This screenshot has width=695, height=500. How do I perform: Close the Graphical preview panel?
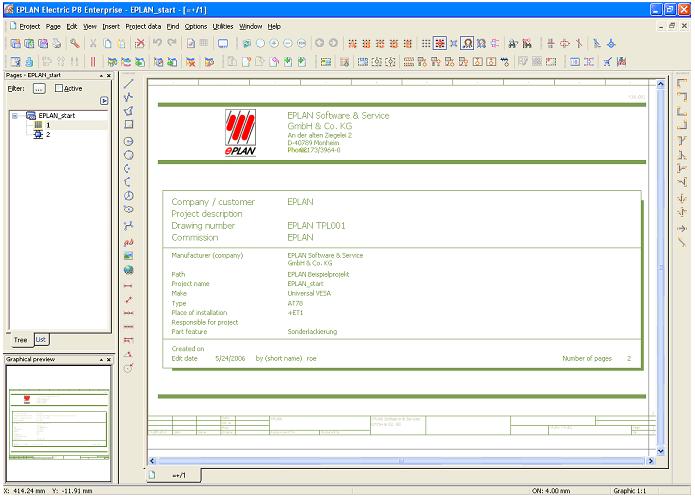click(109, 359)
